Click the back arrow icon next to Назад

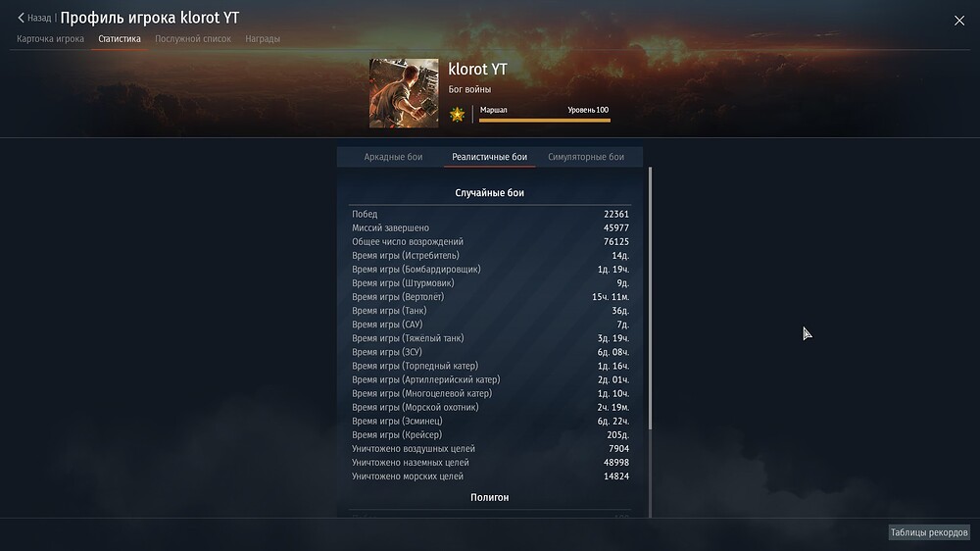tap(21, 18)
